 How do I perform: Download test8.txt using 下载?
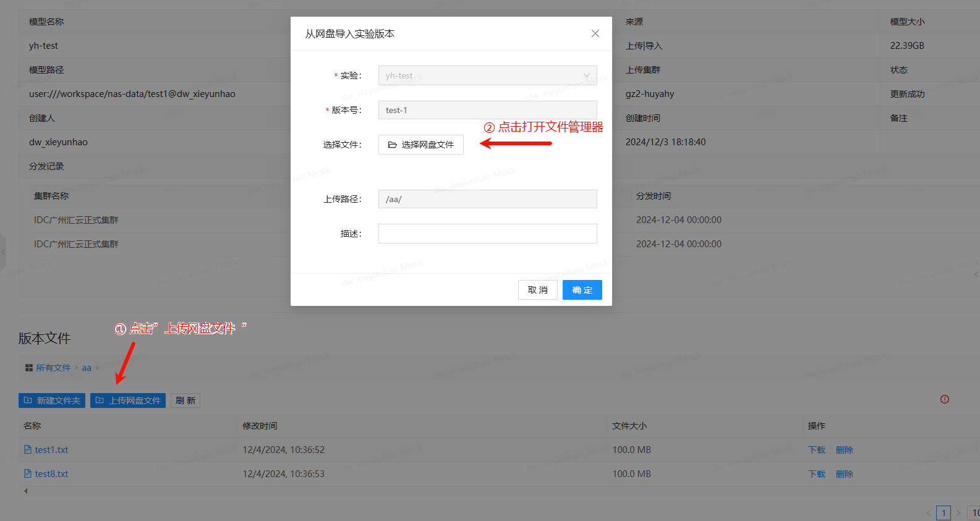pos(817,474)
